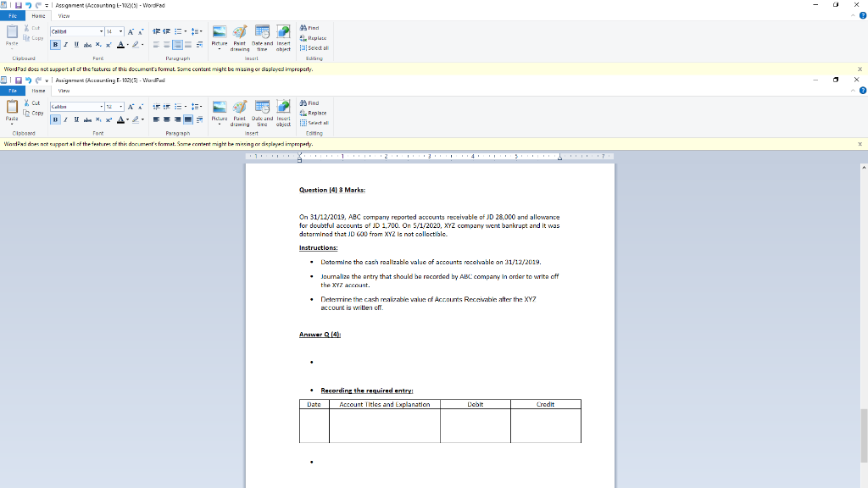This screenshot has width=868, height=488.
Task: Open the Find tool
Action: point(309,103)
